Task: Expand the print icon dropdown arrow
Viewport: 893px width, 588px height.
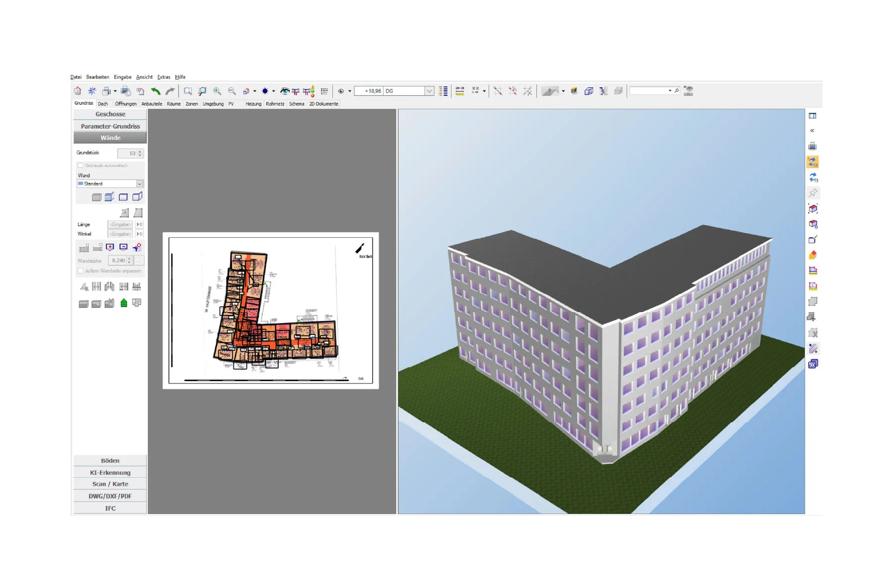Action: click(x=115, y=91)
